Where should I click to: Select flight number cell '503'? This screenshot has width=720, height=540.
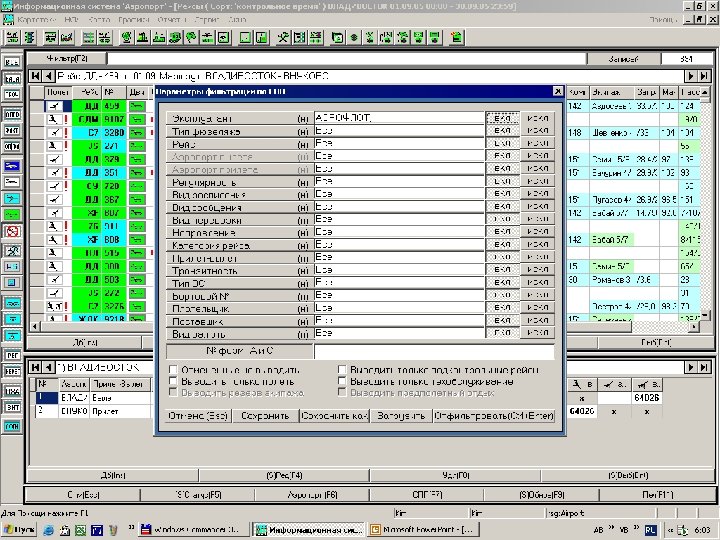(113, 280)
